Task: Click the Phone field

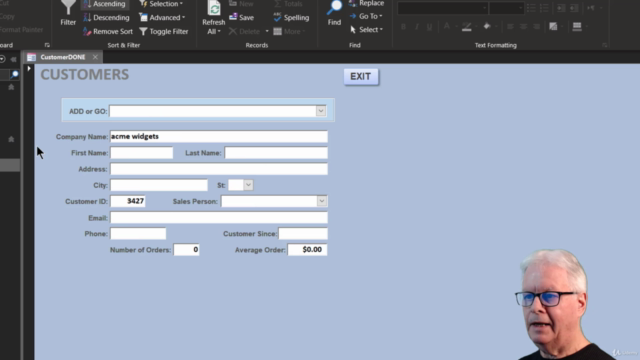Action: 138,233
